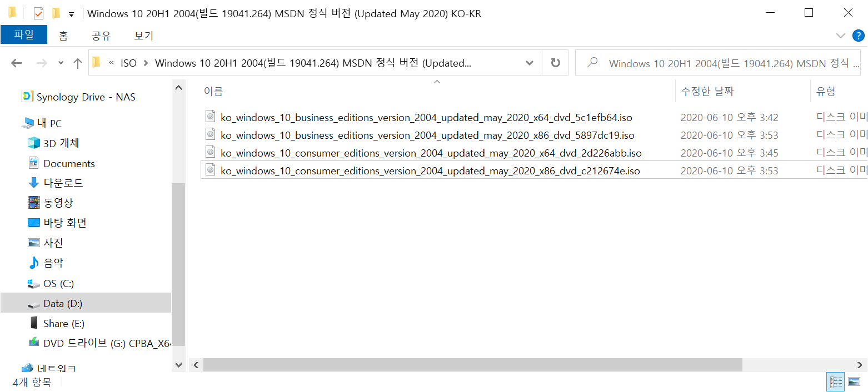Select consumer editions x86 dvd_c212674e.iso file
Image resolution: width=868 pixels, height=392 pixels.
430,170
